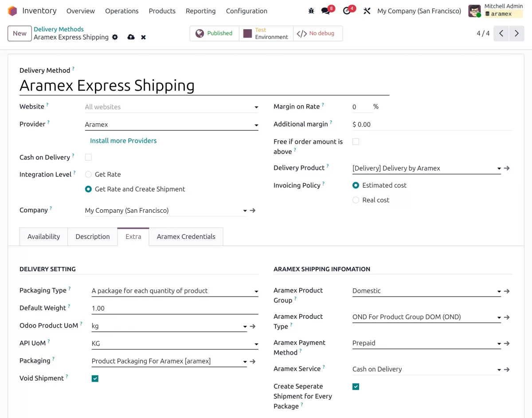This screenshot has height=418, width=532.
Task: Show help tooltip next to Invoicing Policy
Action: coord(324,184)
